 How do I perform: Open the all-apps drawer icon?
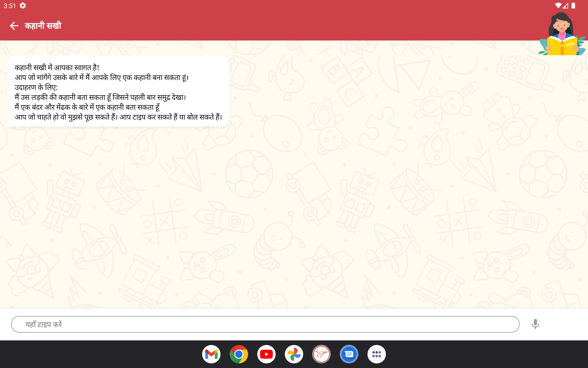376,354
